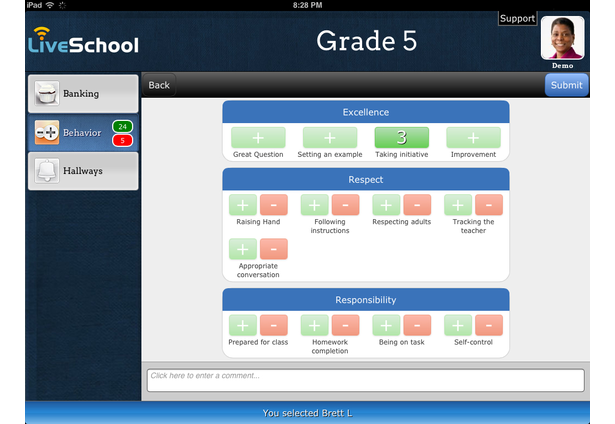Image resolution: width=615 pixels, height=424 pixels.
Task: Give a negative Following instructions mark
Action: click(x=346, y=205)
